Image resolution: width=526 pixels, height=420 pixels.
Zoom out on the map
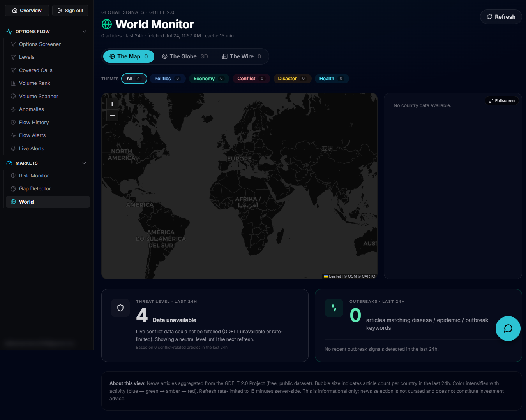pyautogui.click(x=112, y=116)
